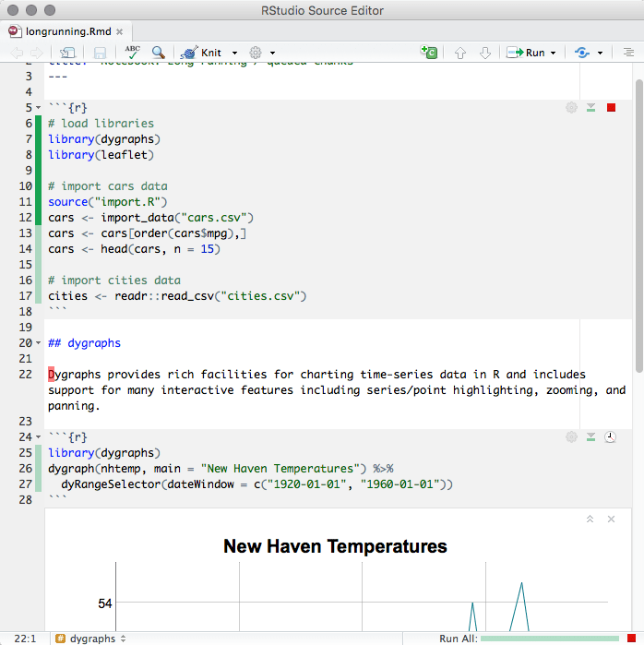Viewport: 644px width, 645px height.
Task: Go to next chunk with down arrow
Action: [x=485, y=53]
